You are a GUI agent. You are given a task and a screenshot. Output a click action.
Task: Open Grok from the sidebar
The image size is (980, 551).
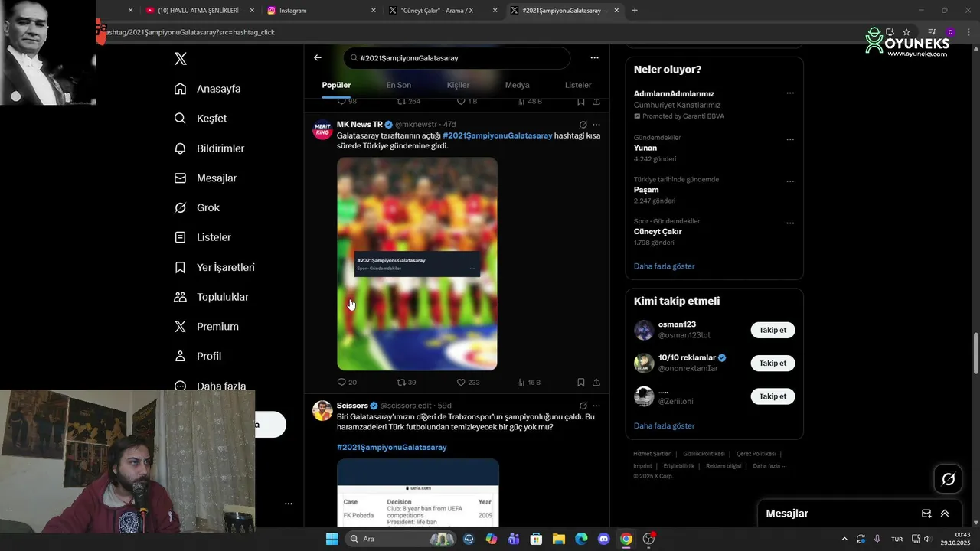197,208
